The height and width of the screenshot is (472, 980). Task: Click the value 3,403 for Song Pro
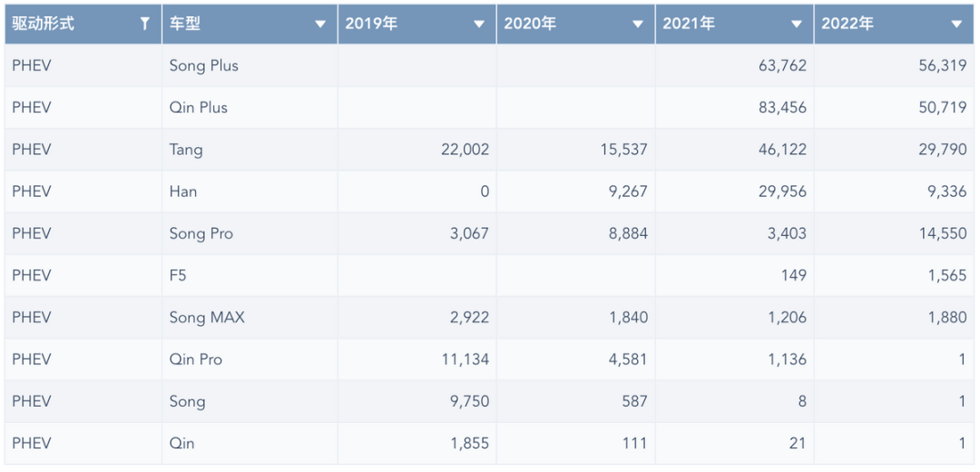785,233
